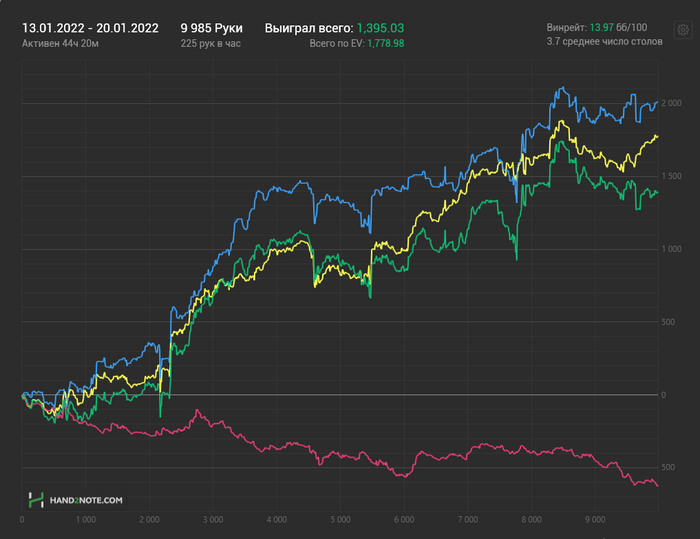The image size is (700, 539).
Task: Click the date range 13.01.2022 - 20.01.2022
Action: click(x=90, y=28)
